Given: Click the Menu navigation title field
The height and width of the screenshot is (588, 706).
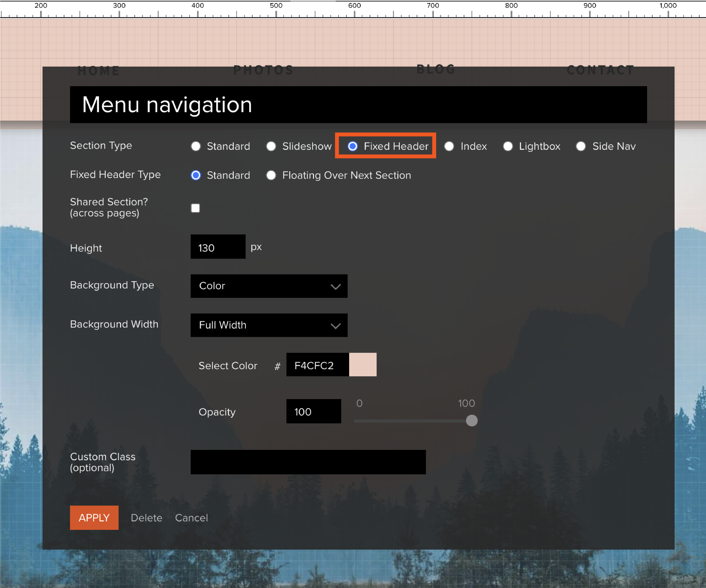Looking at the screenshot, I should point(358,104).
